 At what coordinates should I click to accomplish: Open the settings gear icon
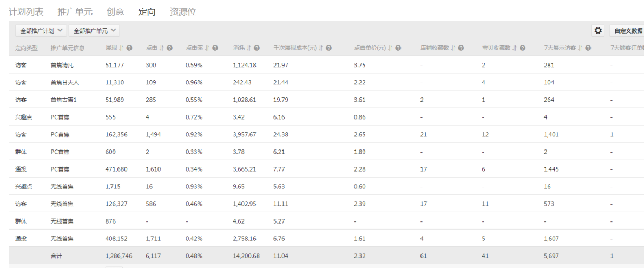pos(599,30)
